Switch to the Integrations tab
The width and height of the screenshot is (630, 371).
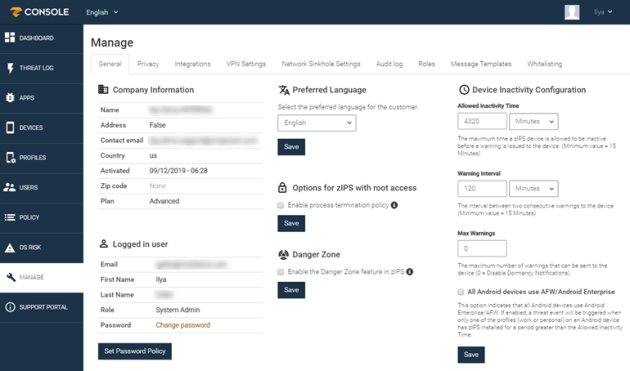[192, 64]
